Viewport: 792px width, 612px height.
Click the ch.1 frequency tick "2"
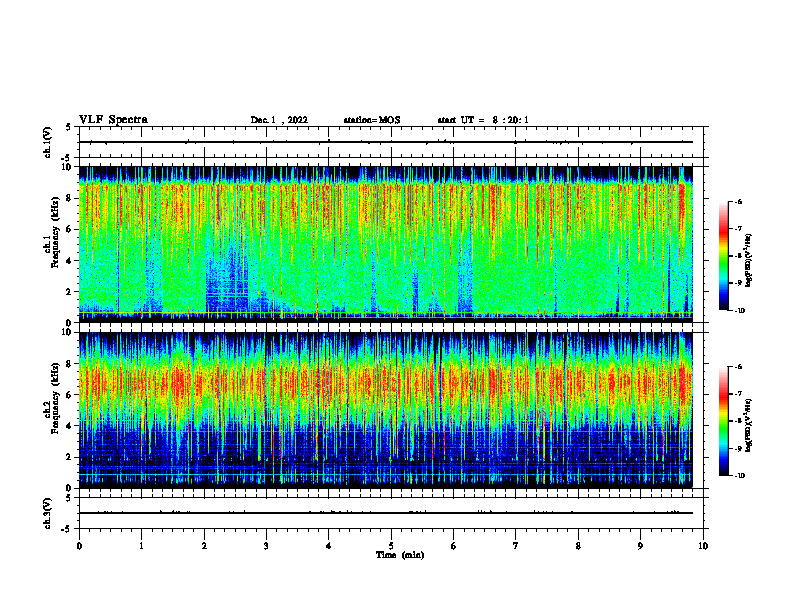coord(70,291)
